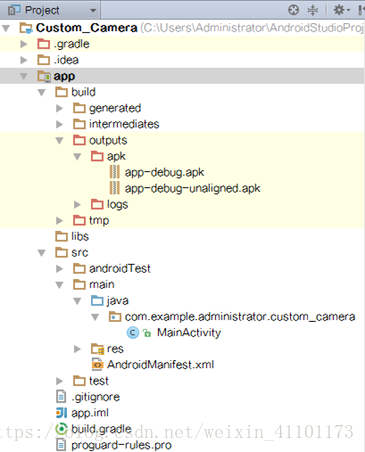Click the AndroidManifest.xml file icon
The width and height of the screenshot is (365, 452).
[x=97, y=365]
